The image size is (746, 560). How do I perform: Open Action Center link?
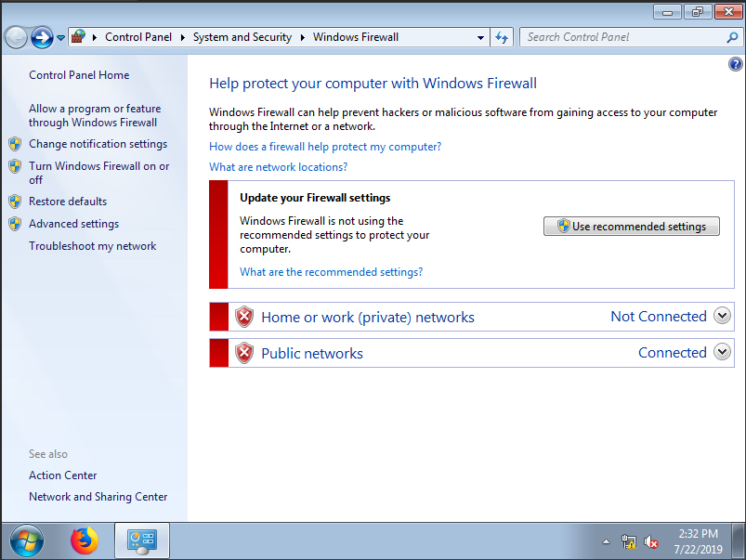pos(63,475)
